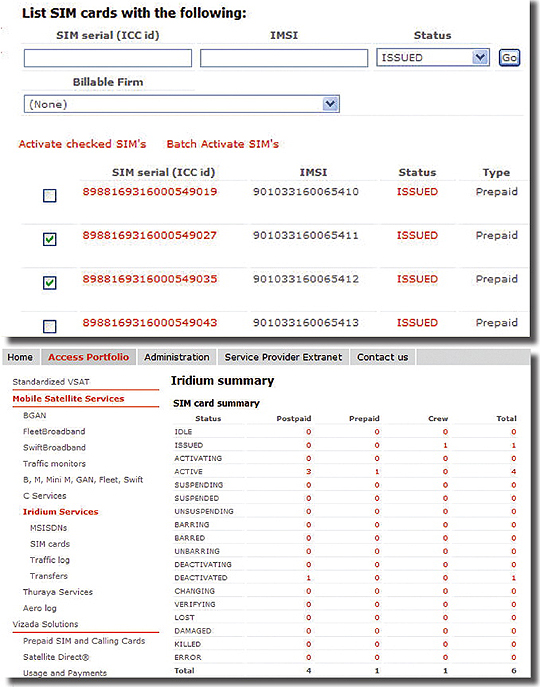Open Traffic log under Iridium Services

(50, 560)
